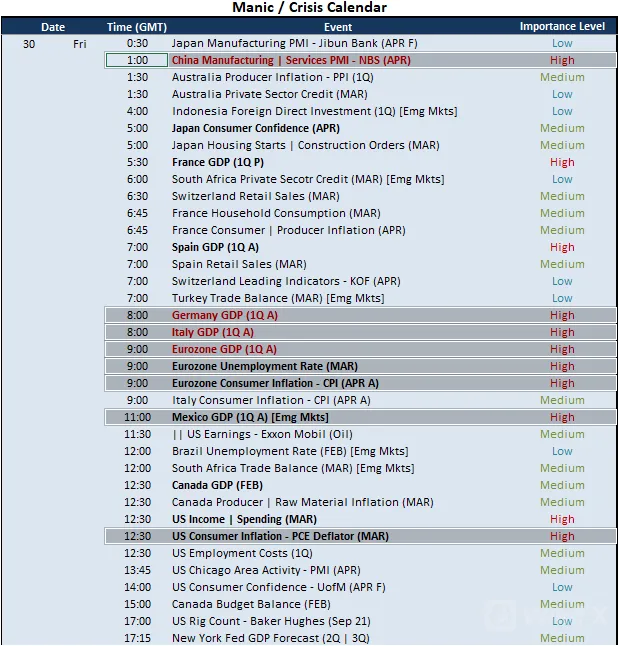
Task: Select the 4:00 time cell
Action: [137, 111]
